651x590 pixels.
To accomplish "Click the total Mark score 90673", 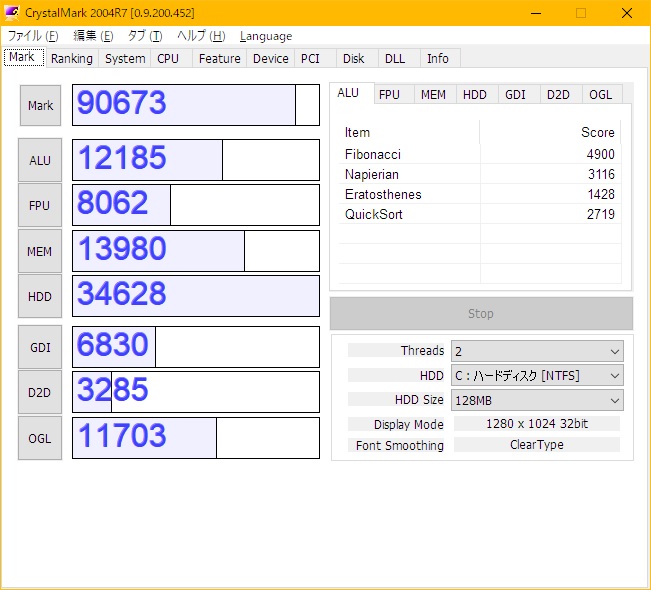I will tap(196, 105).
